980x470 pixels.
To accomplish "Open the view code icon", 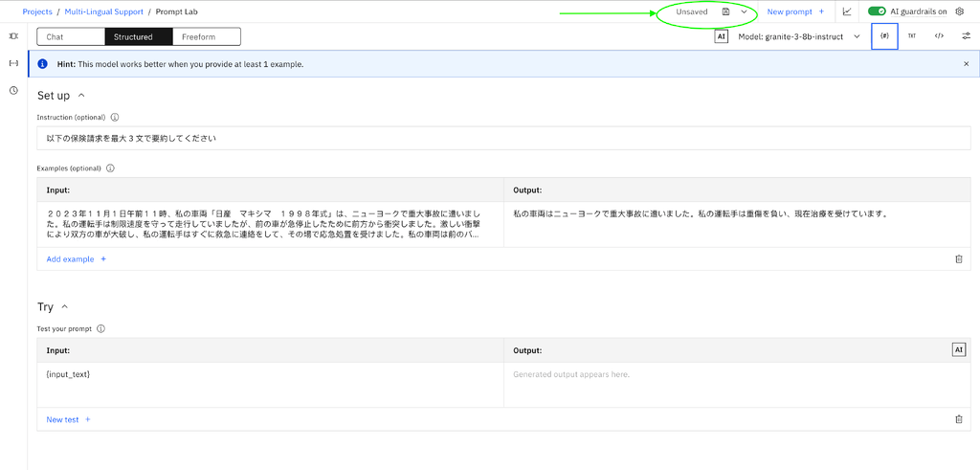I will (939, 36).
